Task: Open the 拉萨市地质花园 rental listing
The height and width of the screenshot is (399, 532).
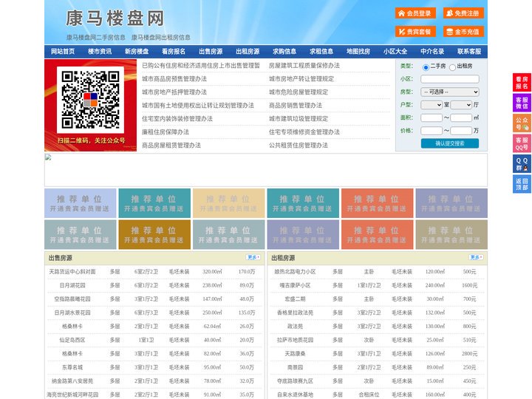Action: (295, 340)
